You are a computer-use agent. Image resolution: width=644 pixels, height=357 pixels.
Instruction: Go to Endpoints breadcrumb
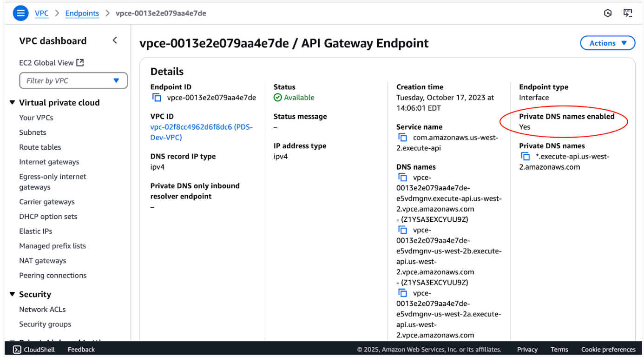click(82, 13)
